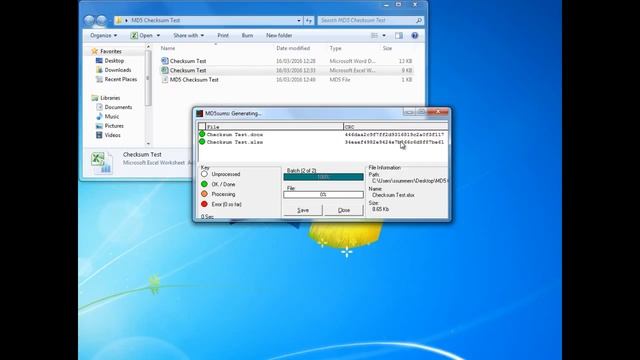Click green status dot for Checksum Test.xlsx
This screenshot has width=640, height=360.
click(x=202, y=142)
